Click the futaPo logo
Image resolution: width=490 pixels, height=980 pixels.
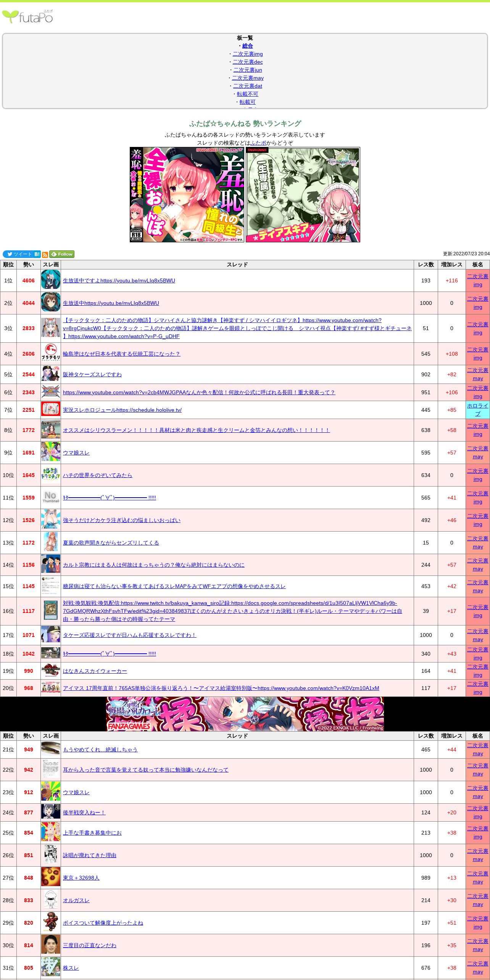coord(27,16)
